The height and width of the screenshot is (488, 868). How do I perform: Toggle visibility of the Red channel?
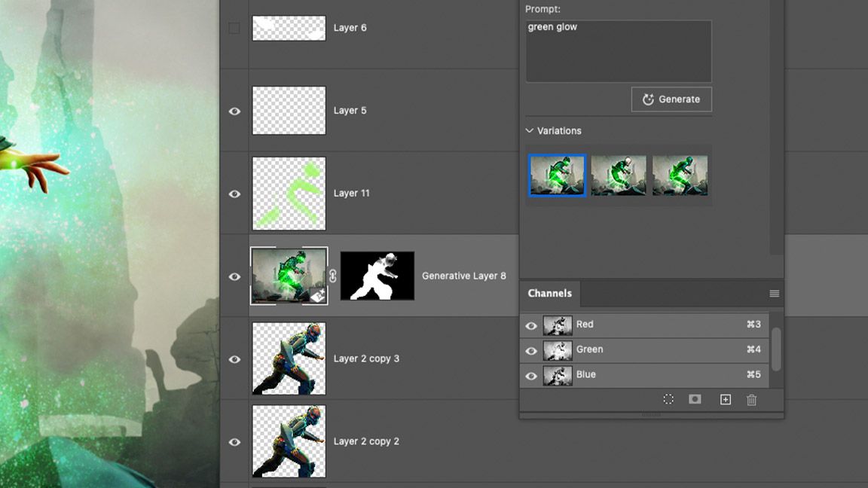pyautogui.click(x=531, y=325)
